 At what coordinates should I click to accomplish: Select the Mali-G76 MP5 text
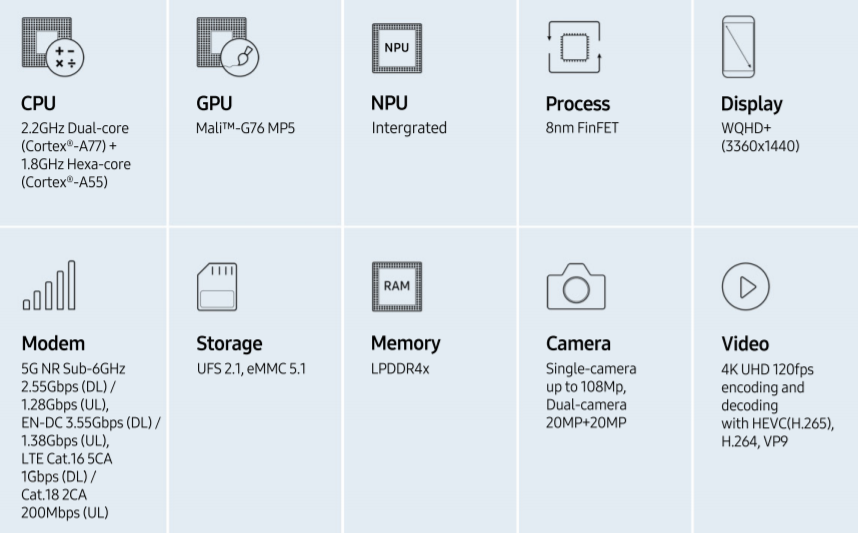[x=245, y=128]
